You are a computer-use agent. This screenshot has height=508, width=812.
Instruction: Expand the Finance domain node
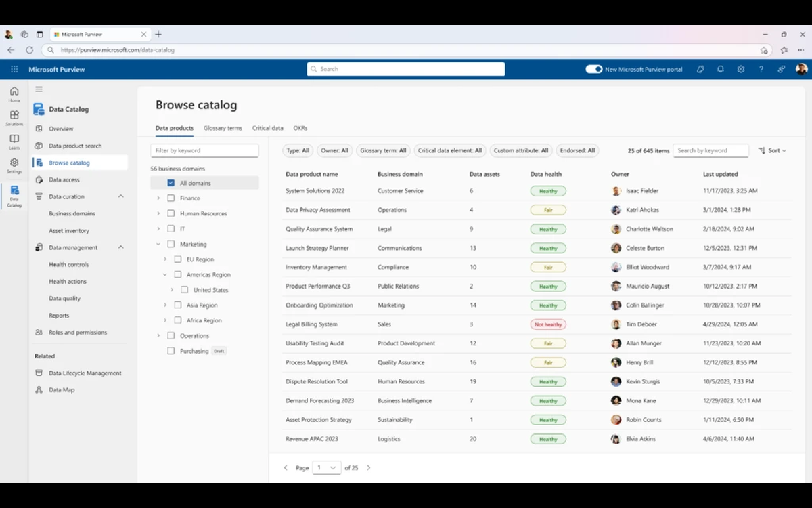(x=158, y=198)
